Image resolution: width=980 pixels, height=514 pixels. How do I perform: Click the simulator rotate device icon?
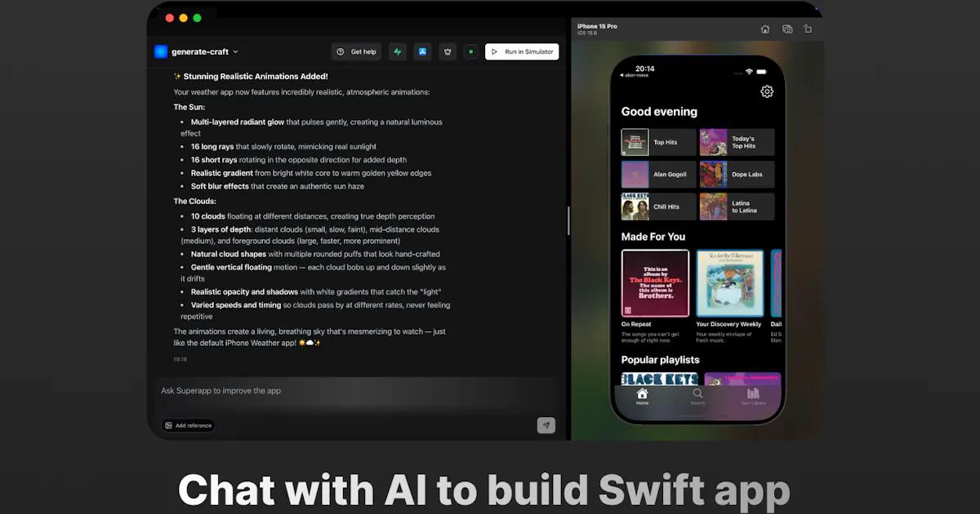click(x=808, y=29)
